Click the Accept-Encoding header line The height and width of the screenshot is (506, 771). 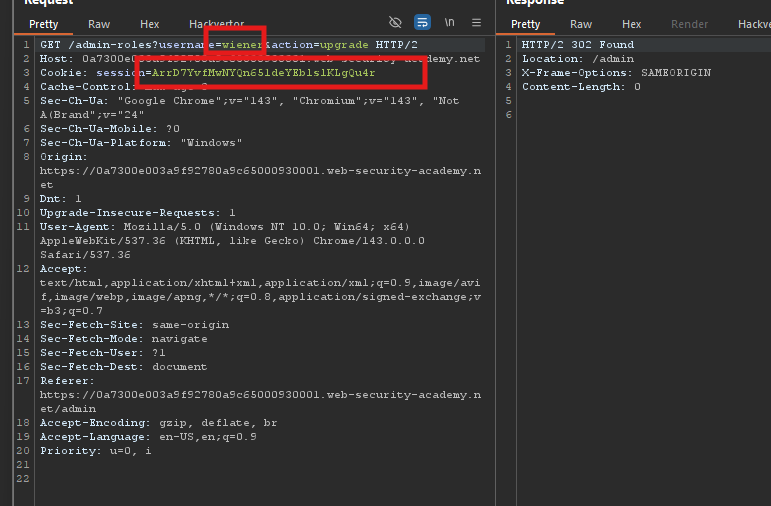pos(158,423)
